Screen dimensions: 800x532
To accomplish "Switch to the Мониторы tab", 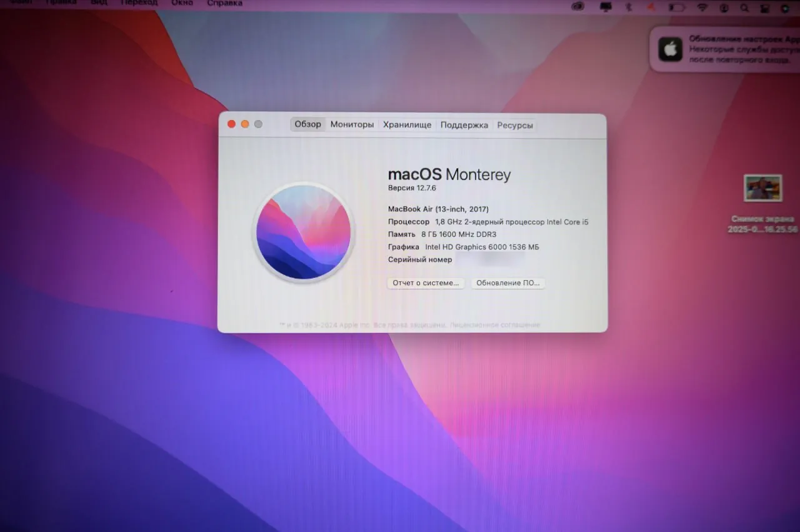I will [x=352, y=124].
